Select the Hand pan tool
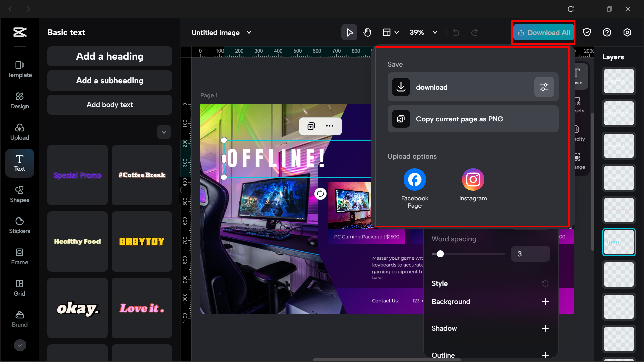644x362 pixels. (x=367, y=32)
